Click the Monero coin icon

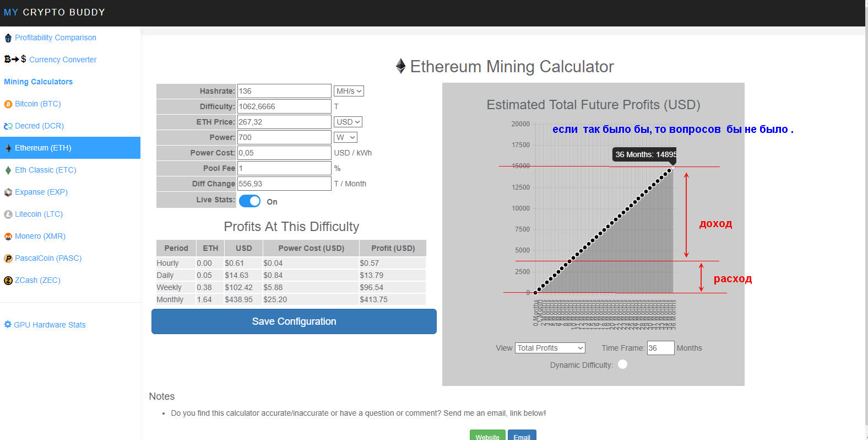(x=8, y=237)
